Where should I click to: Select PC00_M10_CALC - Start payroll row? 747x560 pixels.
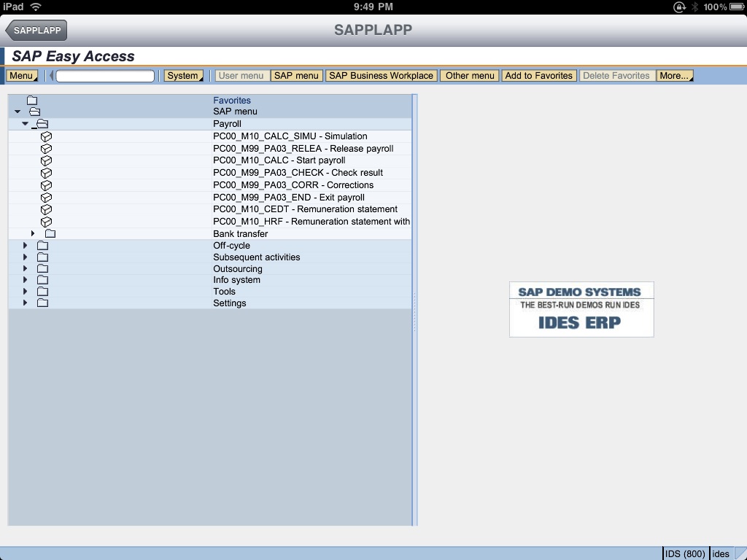(x=210, y=160)
